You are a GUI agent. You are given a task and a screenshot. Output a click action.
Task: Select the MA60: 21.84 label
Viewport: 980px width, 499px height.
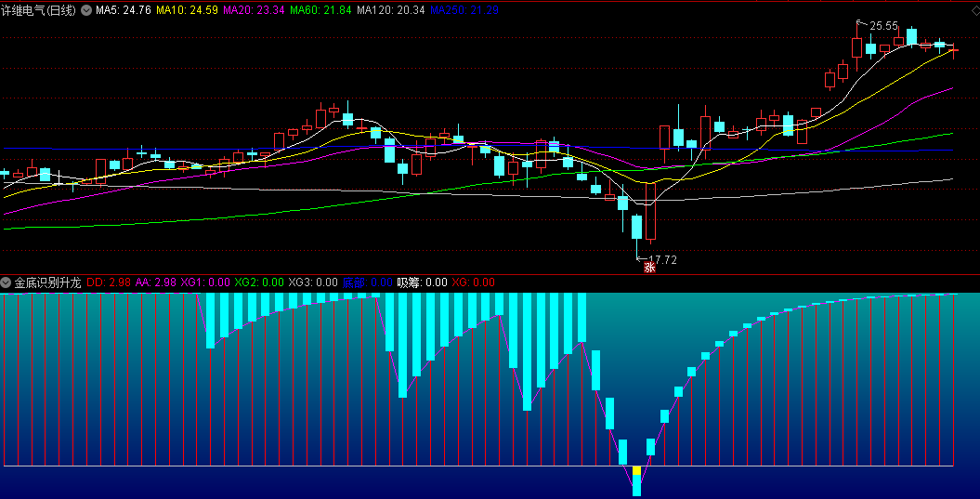pyautogui.click(x=320, y=10)
